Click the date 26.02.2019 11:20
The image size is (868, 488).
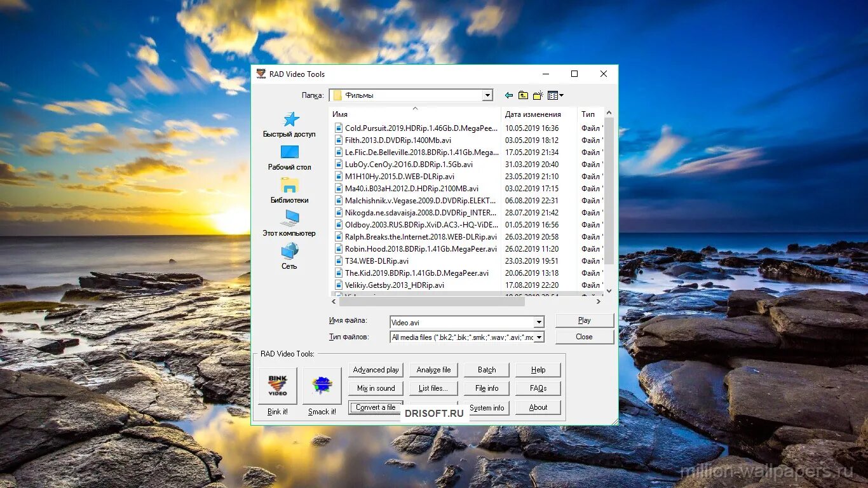(532, 249)
